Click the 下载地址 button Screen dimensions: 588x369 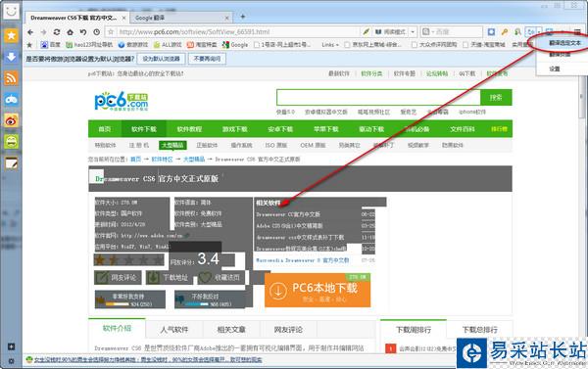click(169, 278)
